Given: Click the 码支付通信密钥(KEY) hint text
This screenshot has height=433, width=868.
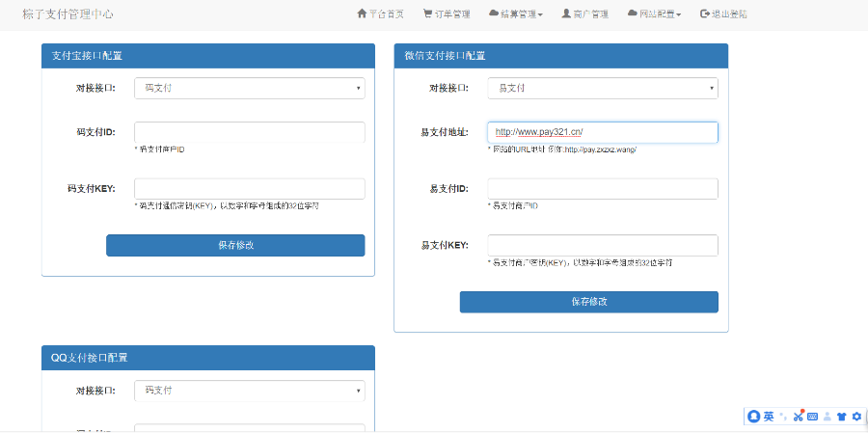Looking at the screenshot, I should point(227,206).
